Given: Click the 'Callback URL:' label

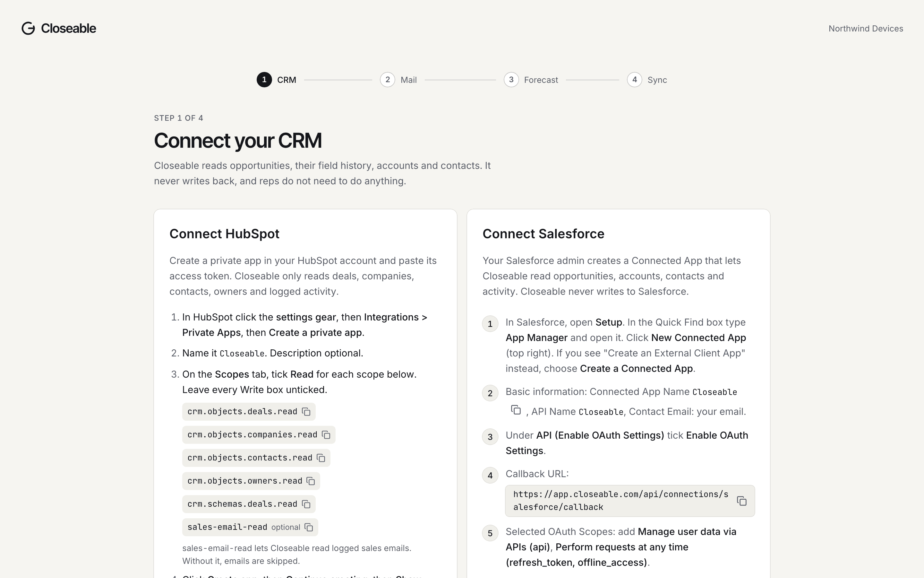Looking at the screenshot, I should (x=537, y=474).
